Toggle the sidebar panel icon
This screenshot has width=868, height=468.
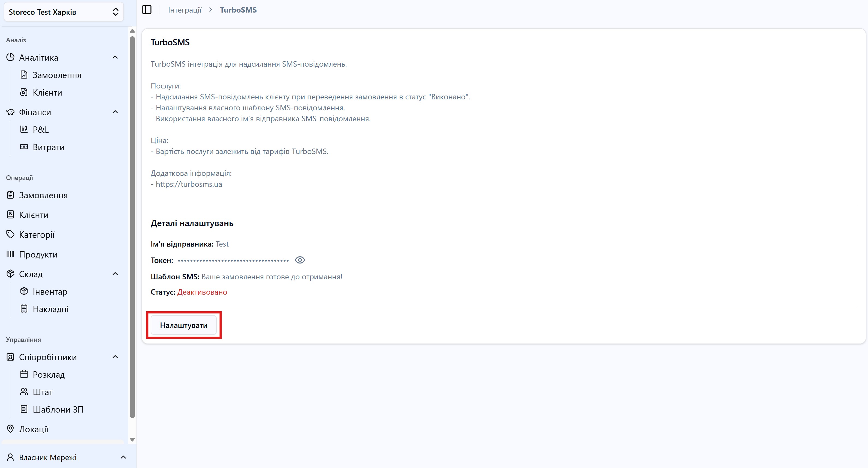147,10
